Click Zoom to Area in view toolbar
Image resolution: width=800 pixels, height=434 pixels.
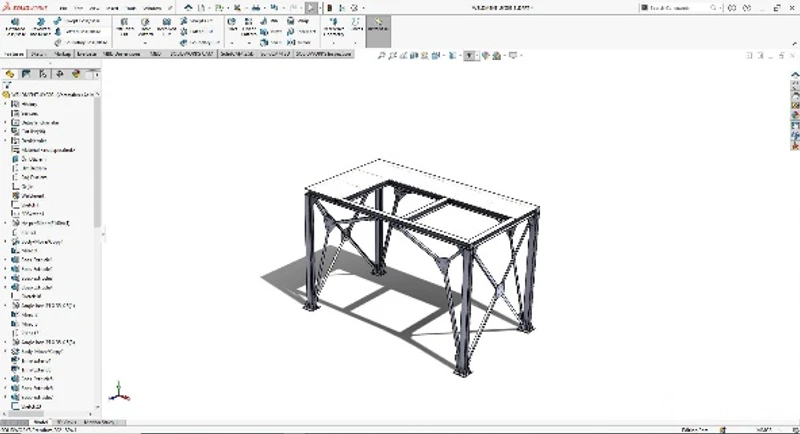[392, 56]
